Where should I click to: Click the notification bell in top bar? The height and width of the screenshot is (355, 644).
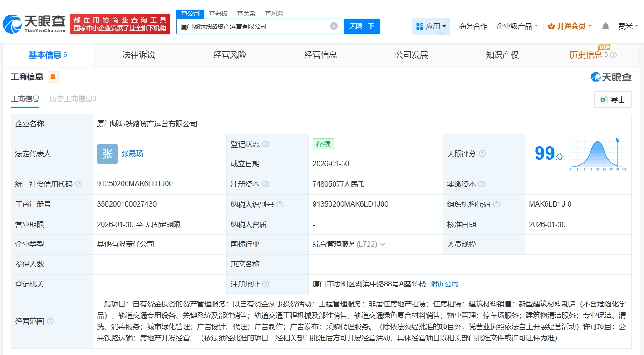(605, 26)
